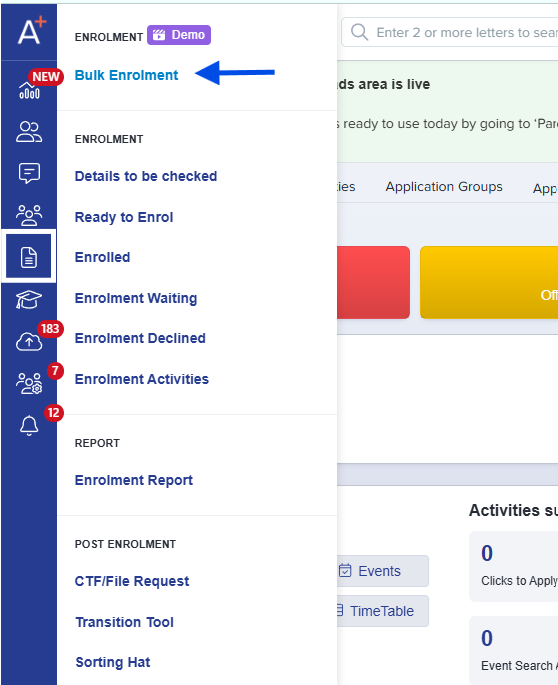Image resolution: width=558 pixels, height=685 pixels.
Task: Open the three-person group sidebar icon
Action: [29, 215]
